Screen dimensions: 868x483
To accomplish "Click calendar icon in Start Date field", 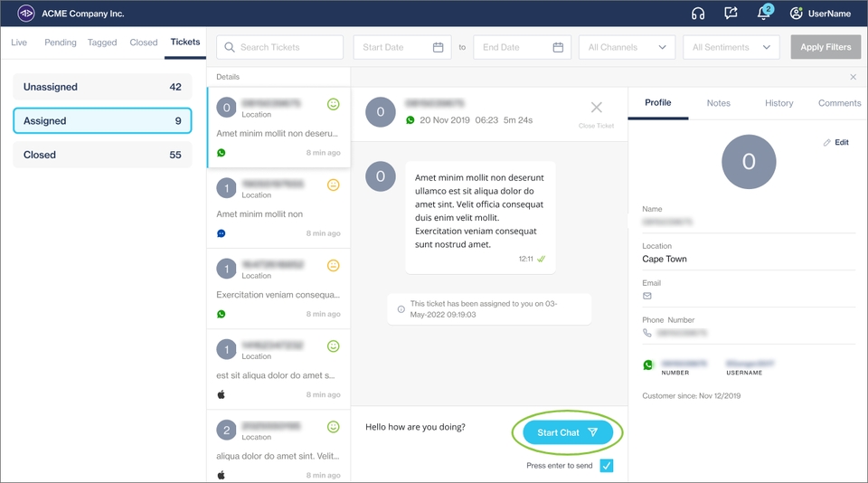I will (x=439, y=47).
